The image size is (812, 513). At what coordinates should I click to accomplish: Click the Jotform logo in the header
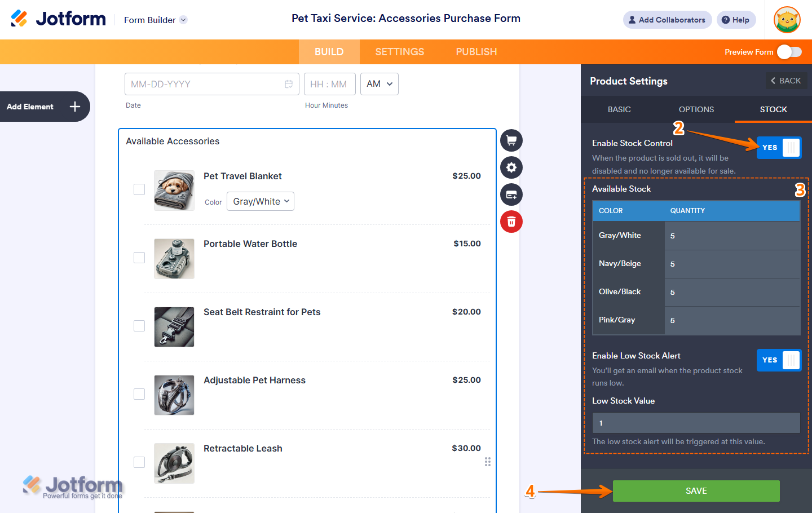pos(59,19)
